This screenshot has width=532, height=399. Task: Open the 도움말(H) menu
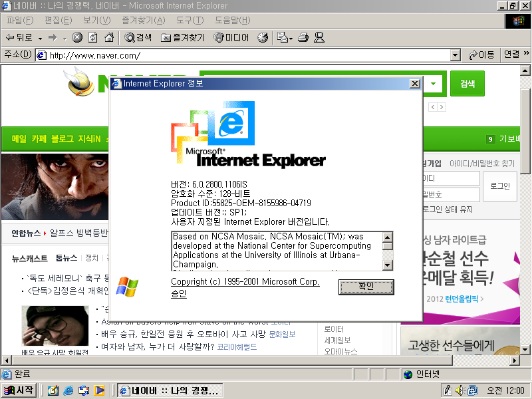click(x=232, y=21)
